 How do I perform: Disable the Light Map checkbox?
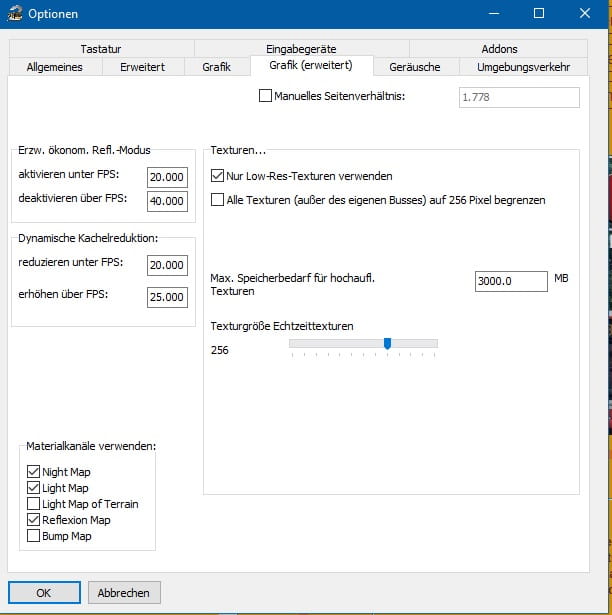34,488
